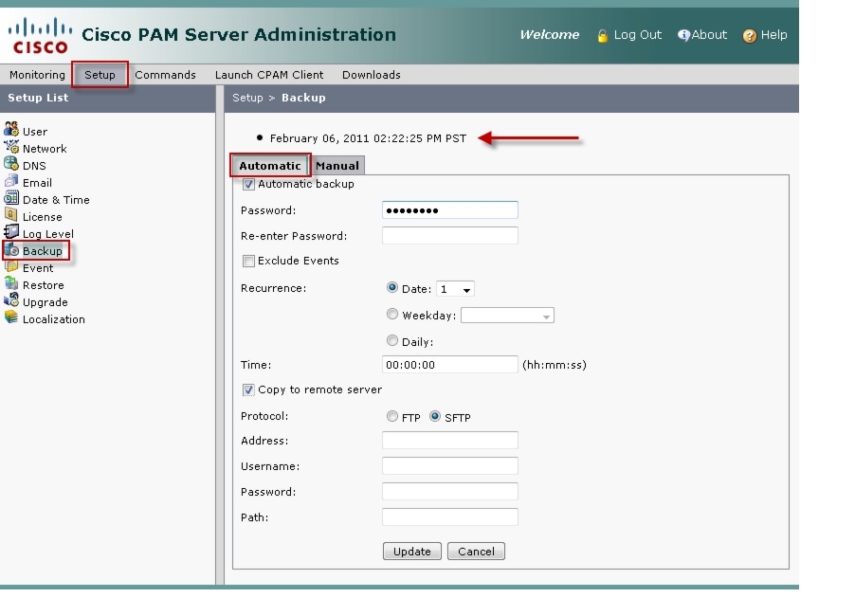Viewport: 855px width, 616px height.
Task: Click the Restore icon
Action: click(11, 283)
